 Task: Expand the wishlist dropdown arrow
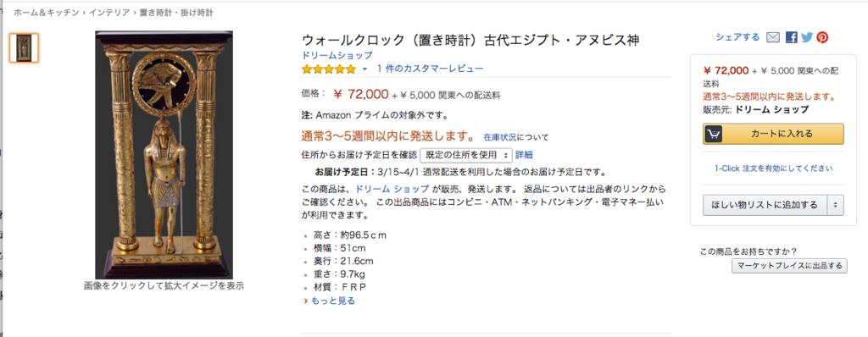tap(835, 205)
